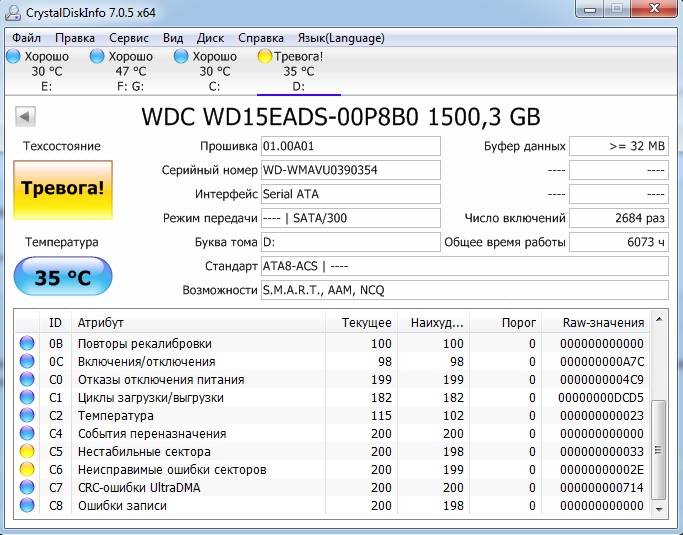Click the previous disk arrow button
This screenshot has height=535, width=683.
pyautogui.click(x=25, y=116)
